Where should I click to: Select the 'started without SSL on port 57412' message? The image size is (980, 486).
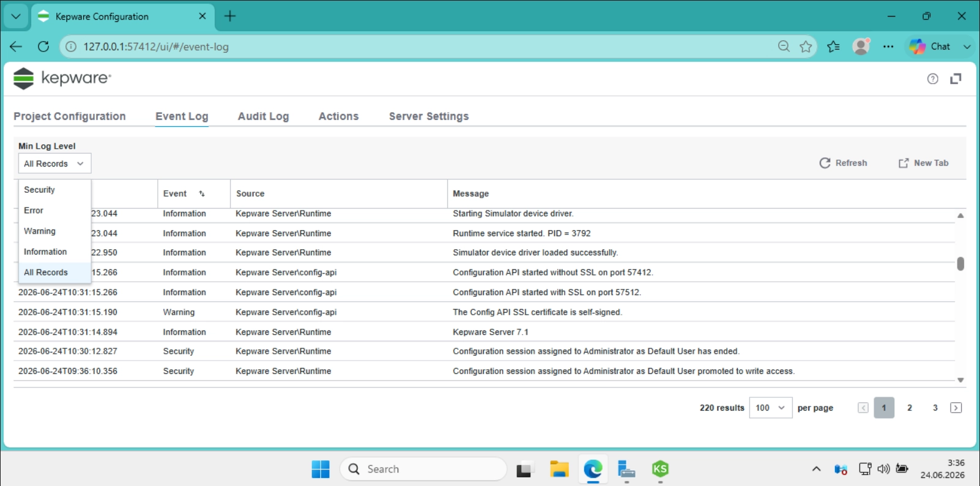pyautogui.click(x=553, y=272)
